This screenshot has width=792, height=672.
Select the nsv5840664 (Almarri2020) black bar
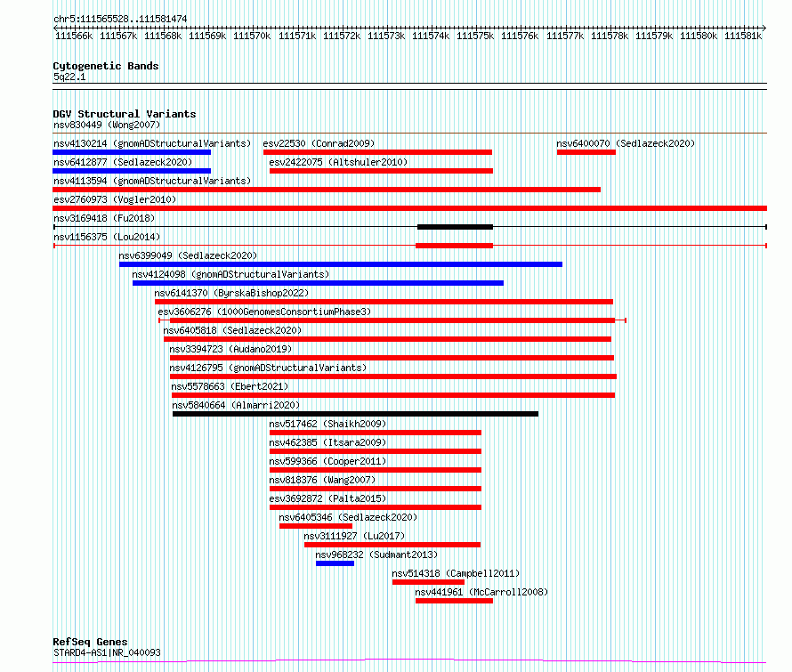coord(355,414)
